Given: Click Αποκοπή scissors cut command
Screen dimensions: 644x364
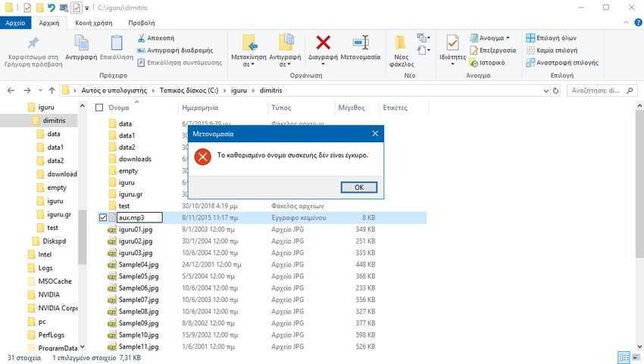Looking at the screenshot, I should [156, 38].
